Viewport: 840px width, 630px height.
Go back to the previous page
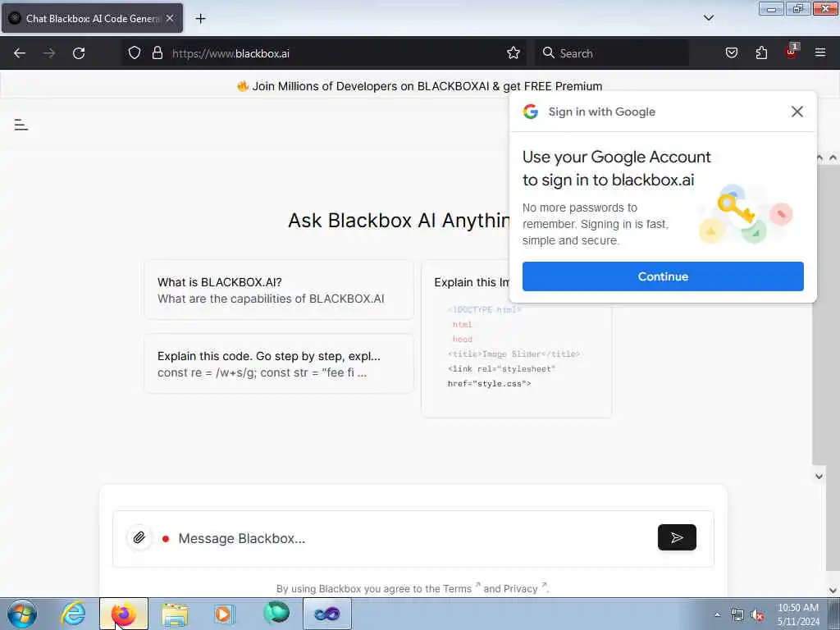point(20,53)
